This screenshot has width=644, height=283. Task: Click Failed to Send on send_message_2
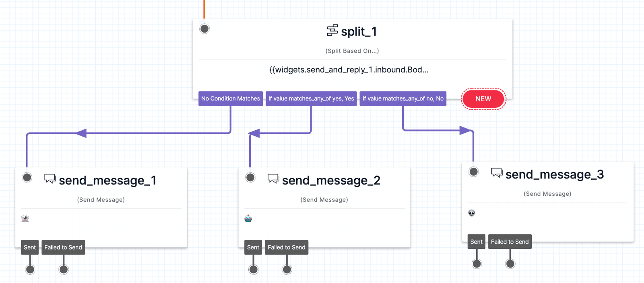286,247
